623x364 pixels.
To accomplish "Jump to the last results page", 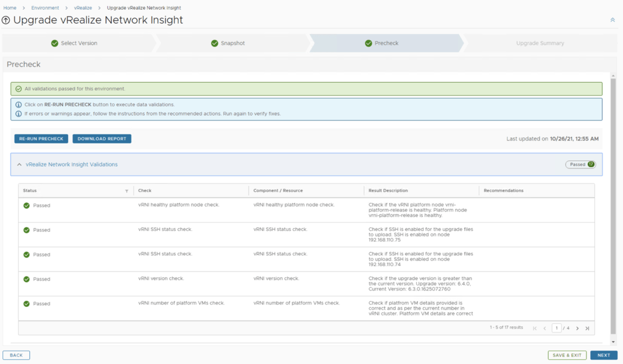I will (587, 328).
